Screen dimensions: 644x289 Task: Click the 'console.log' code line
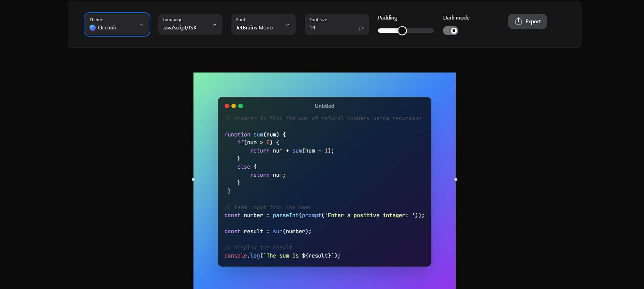[282, 255]
